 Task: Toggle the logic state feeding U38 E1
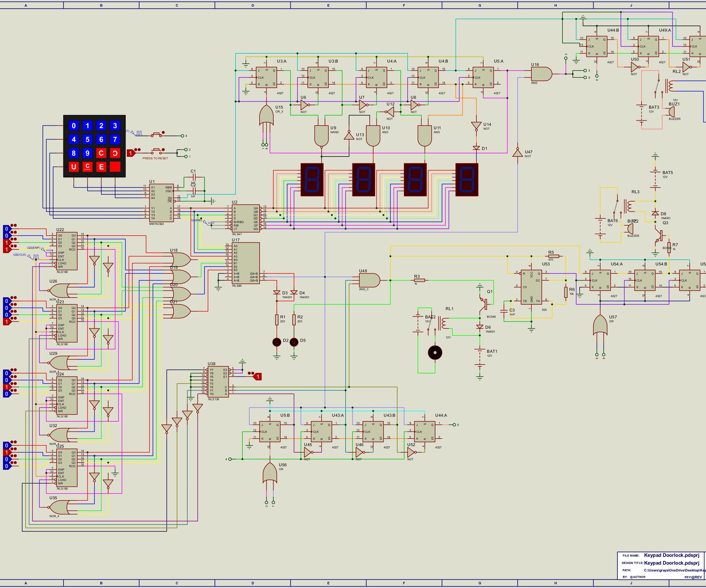(x=257, y=377)
